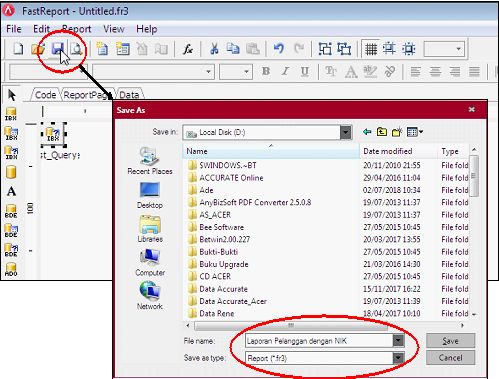Click the Save diskette toolbar icon
The height and width of the screenshot is (379, 499).
57,49
